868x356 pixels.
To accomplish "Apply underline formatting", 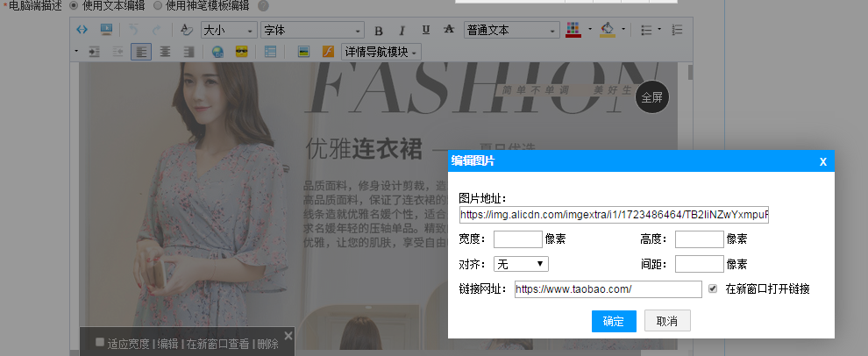I will click(x=425, y=31).
